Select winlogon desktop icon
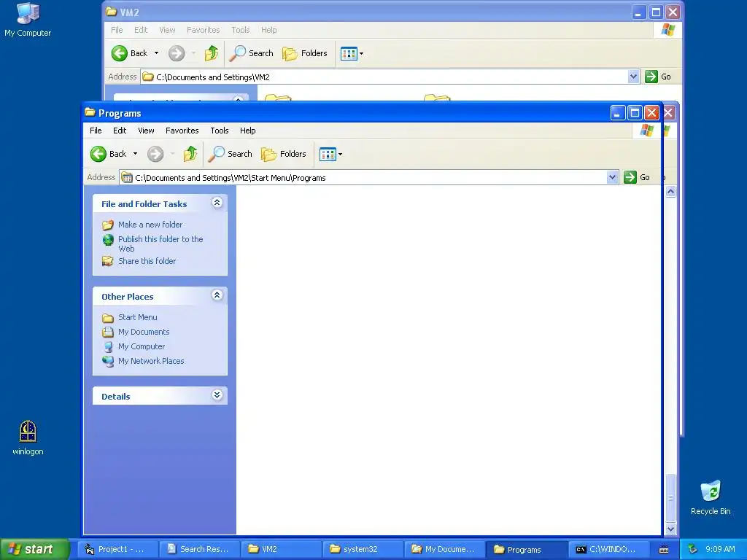 point(28,438)
